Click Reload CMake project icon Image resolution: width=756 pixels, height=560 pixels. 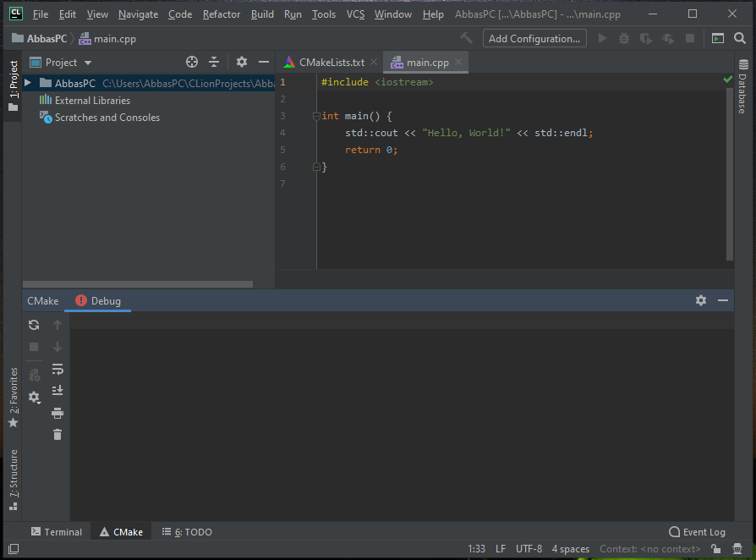pos(34,325)
